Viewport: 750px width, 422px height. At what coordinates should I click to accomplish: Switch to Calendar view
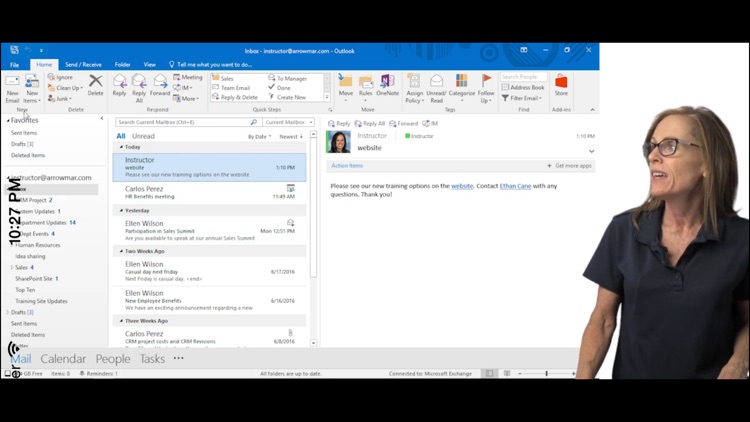pyautogui.click(x=63, y=359)
